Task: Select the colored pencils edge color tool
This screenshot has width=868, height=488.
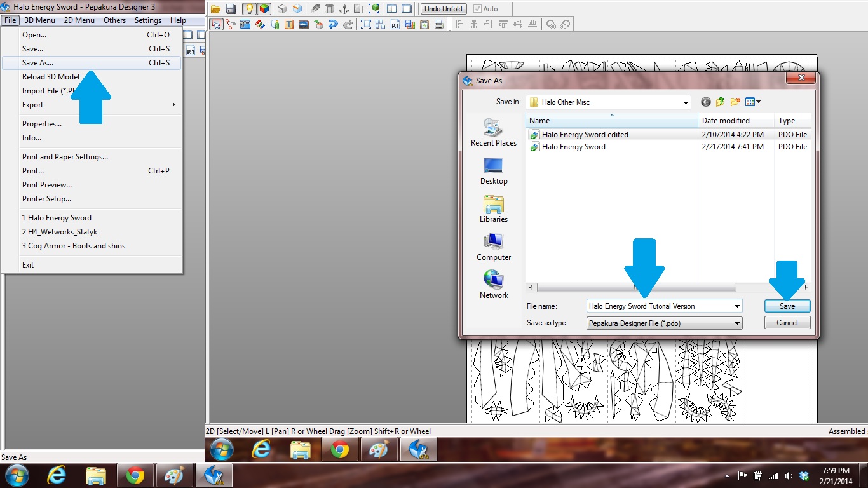Action: (x=260, y=25)
